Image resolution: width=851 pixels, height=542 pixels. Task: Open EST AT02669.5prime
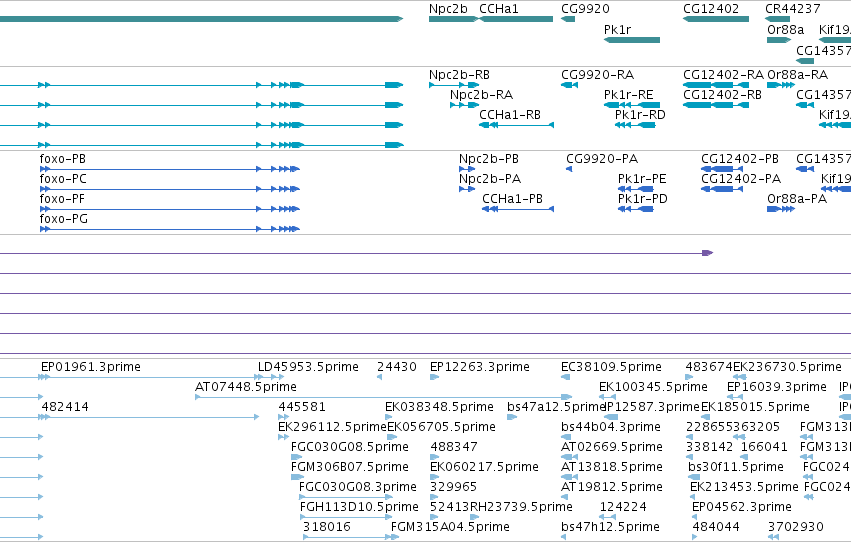click(612, 448)
